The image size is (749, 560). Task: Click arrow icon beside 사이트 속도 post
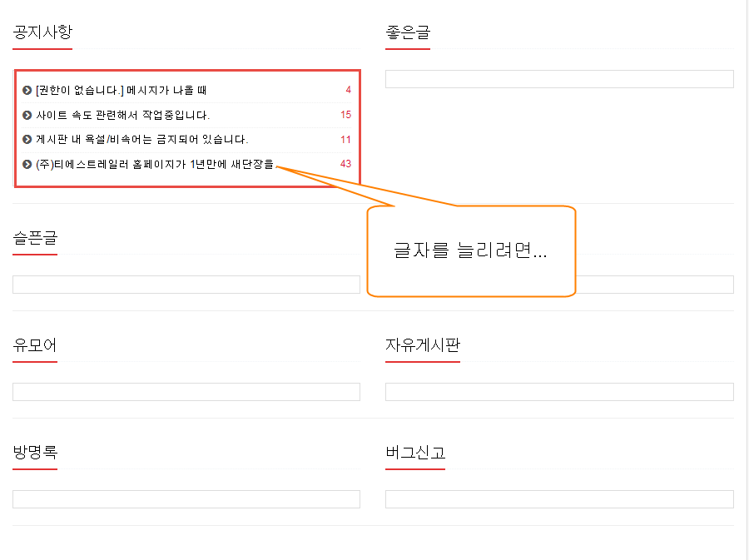tap(27, 115)
